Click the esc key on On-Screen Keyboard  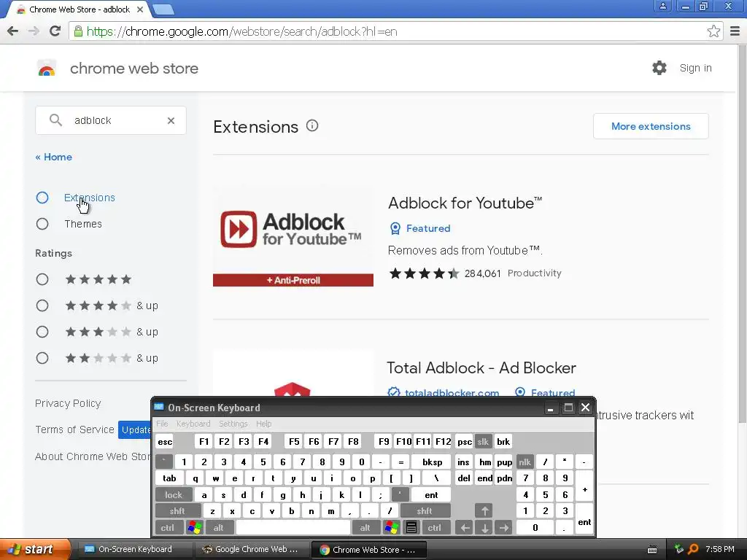tap(165, 441)
